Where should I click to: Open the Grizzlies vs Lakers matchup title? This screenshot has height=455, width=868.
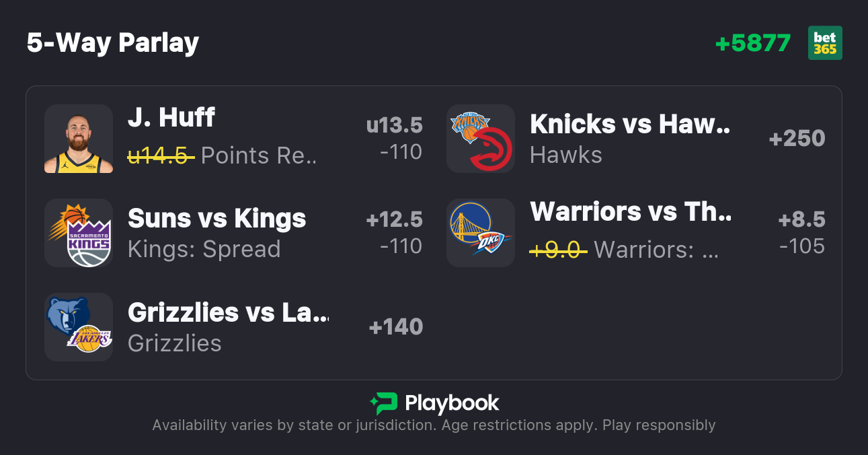(x=229, y=312)
